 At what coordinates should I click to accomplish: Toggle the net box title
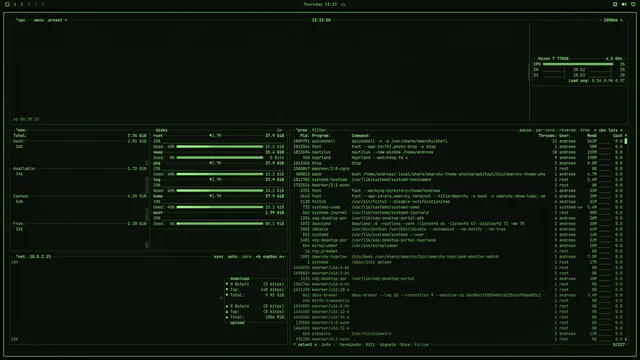[20, 257]
